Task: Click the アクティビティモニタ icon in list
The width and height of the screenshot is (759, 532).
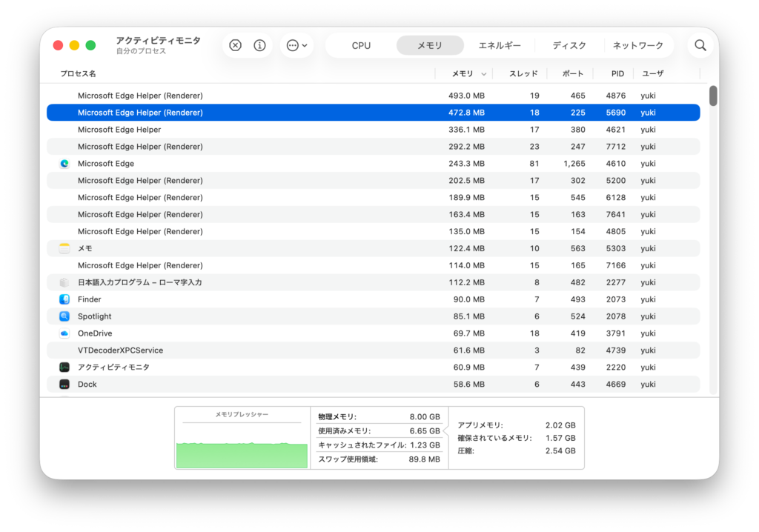Action: 64,367
